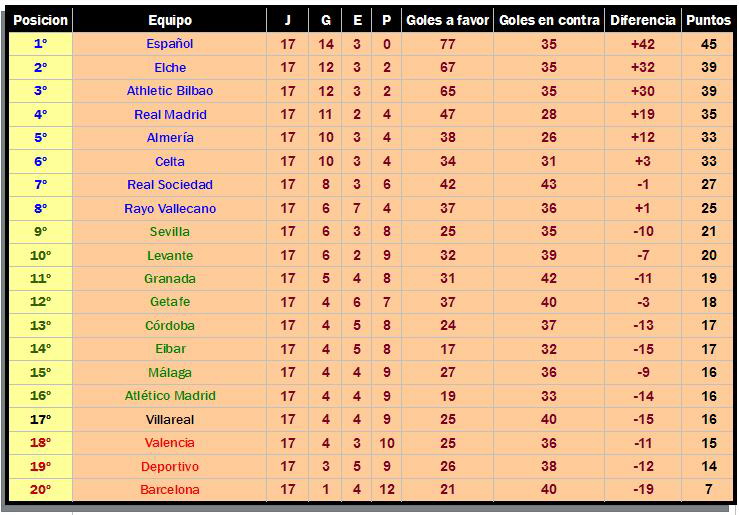Click Barcelona's -19 goal difference cell
739x515 pixels.
(x=643, y=490)
